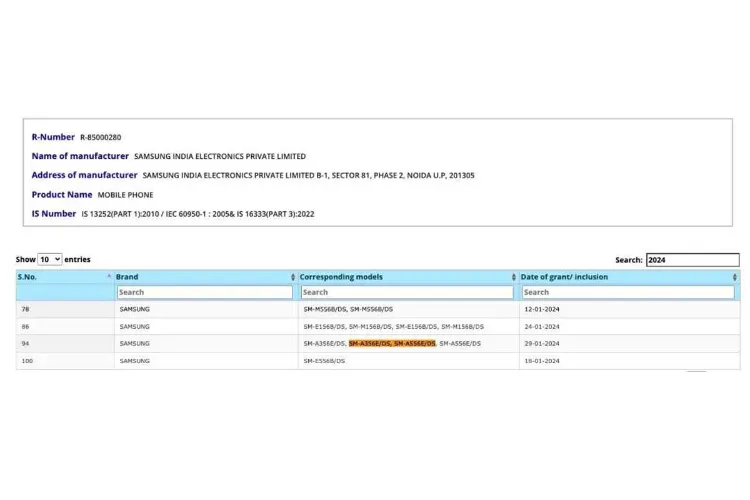Click the Date of grant/ inclusion header label
Screen dimensions: 750x500
[x=564, y=277]
